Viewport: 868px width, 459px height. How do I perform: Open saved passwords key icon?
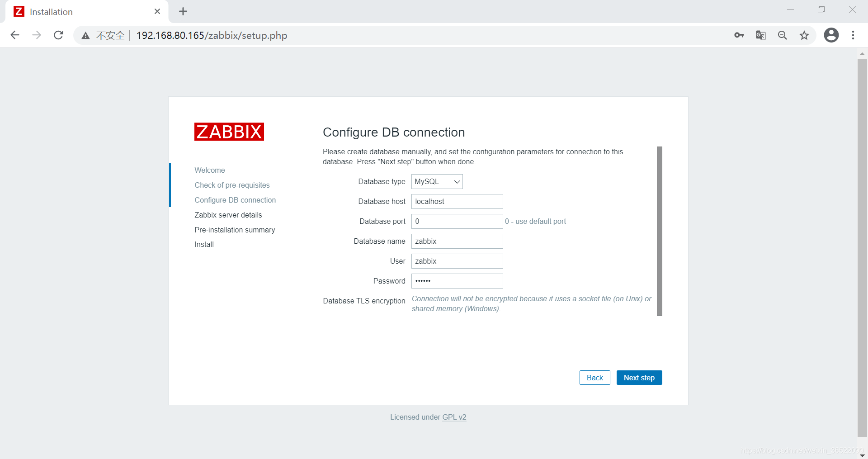[x=739, y=35]
